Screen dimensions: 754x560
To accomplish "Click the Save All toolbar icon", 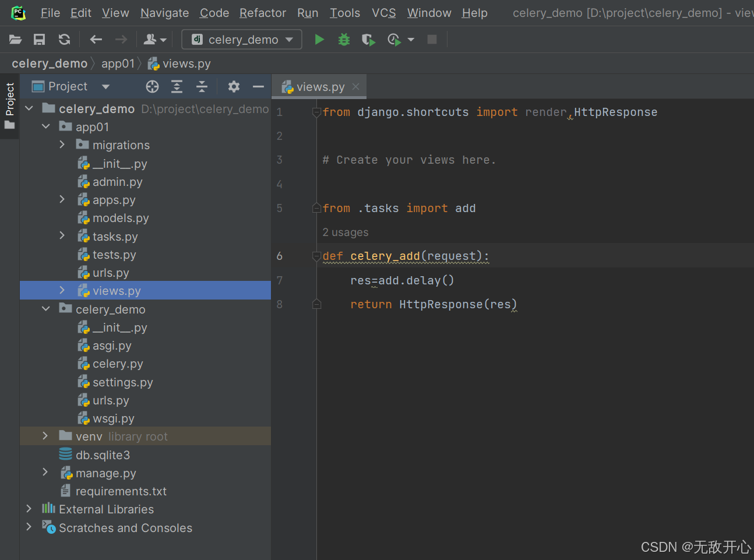I will (39, 40).
